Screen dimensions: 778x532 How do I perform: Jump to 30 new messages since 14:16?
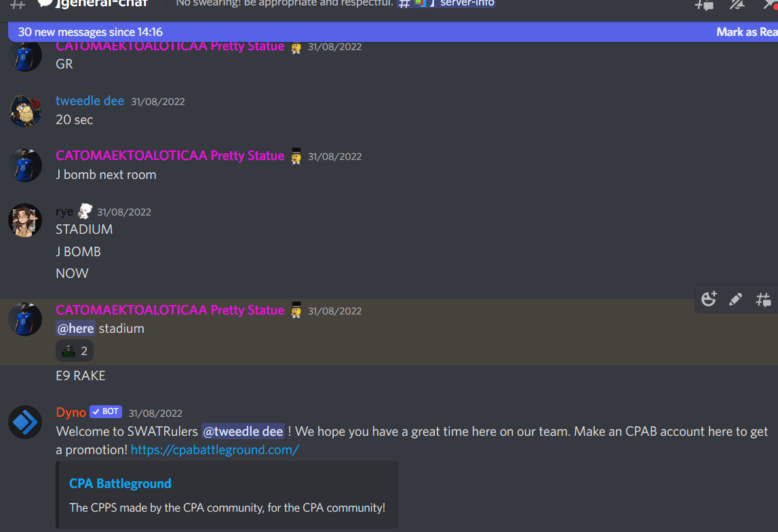pyautogui.click(x=90, y=32)
